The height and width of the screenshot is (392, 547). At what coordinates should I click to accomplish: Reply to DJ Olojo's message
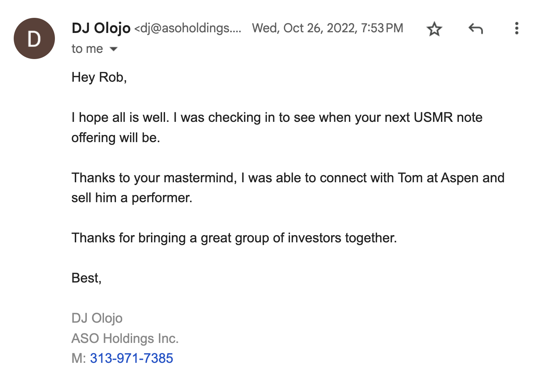[x=475, y=29]
